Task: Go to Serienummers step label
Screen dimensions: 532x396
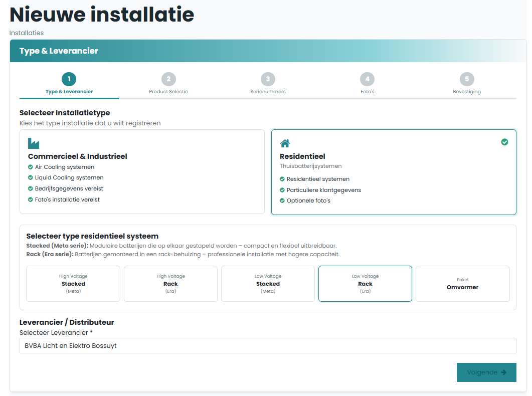Action: [268, 92]
